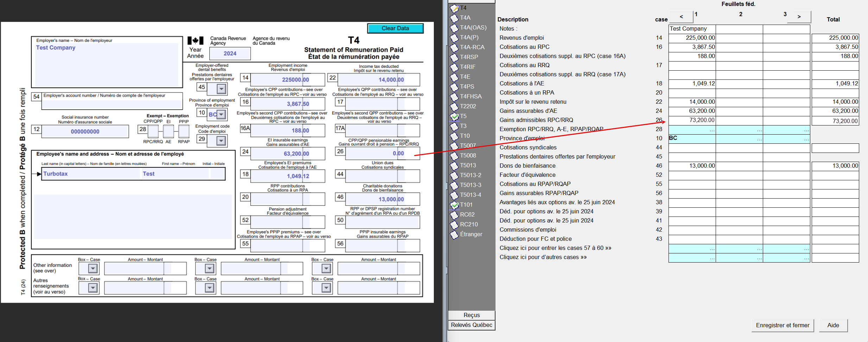
Task: Go to previous slips with < button
Action: pos(681,17)
